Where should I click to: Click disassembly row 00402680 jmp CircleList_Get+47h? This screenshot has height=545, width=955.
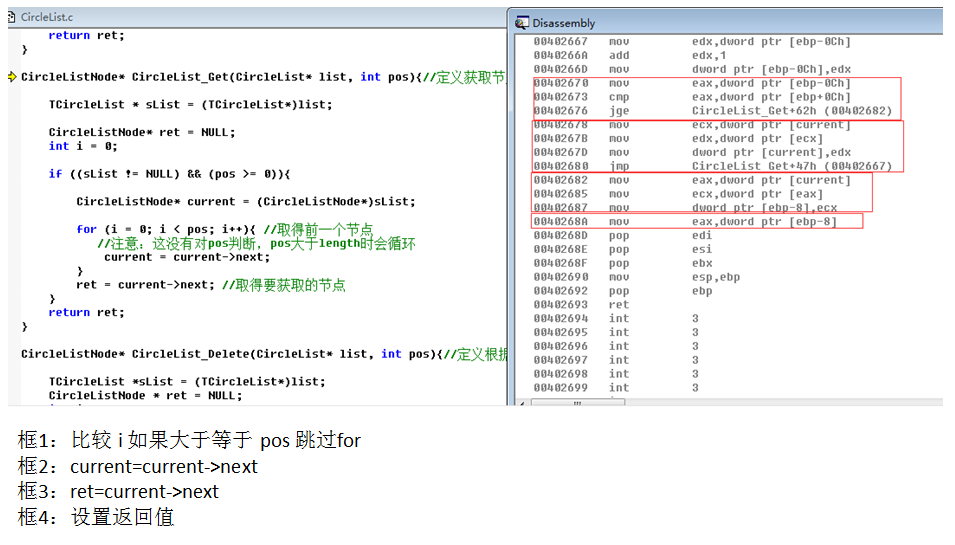coord(713,166)
